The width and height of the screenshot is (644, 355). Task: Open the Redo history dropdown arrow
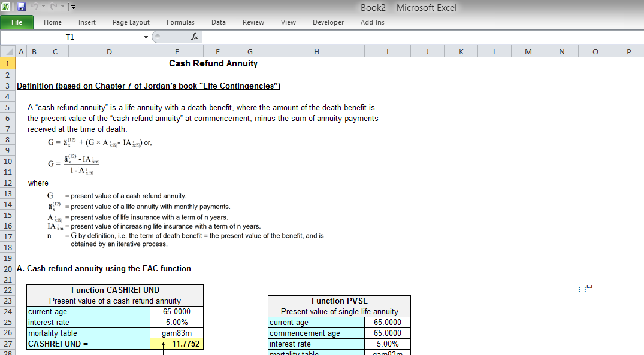(62, 7)
